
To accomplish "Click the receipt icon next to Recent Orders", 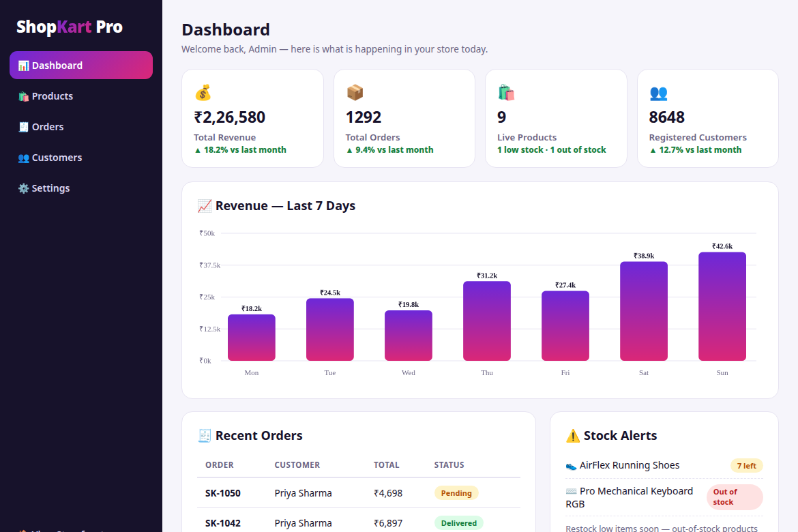I will coord(205,436).
